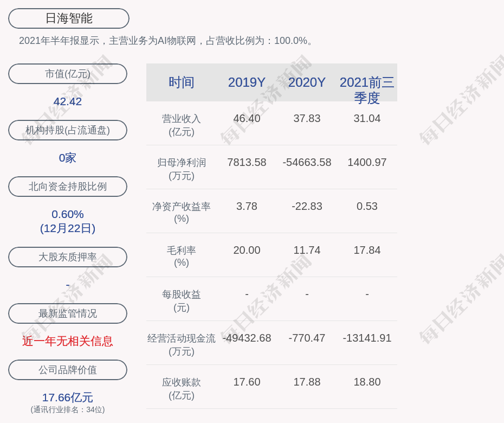The width and height of the screenshot is (504, 423).
Task: Select the 2021前三季度 column header
Action: [x=367, y=89]
